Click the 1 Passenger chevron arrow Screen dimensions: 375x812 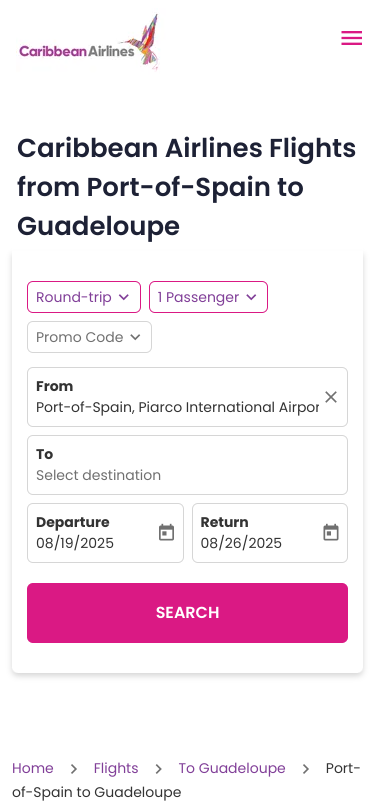(251, 297)
